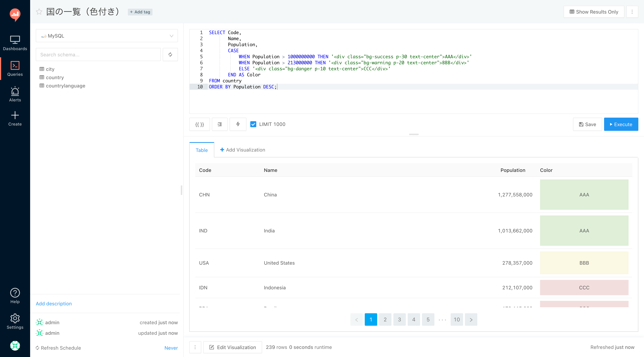Focus the Search schema input field
The height and width of the screenshot is (357, 644).
[x=98, y=54]
